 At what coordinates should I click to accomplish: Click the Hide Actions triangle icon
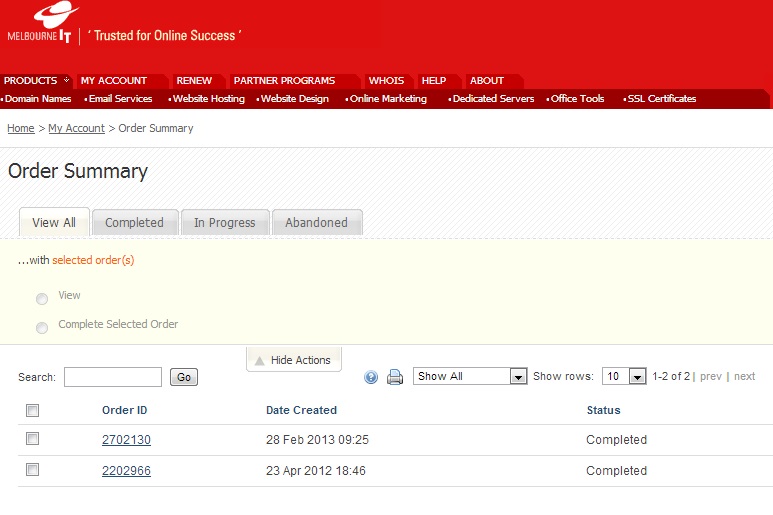click(x=260, y=361)
